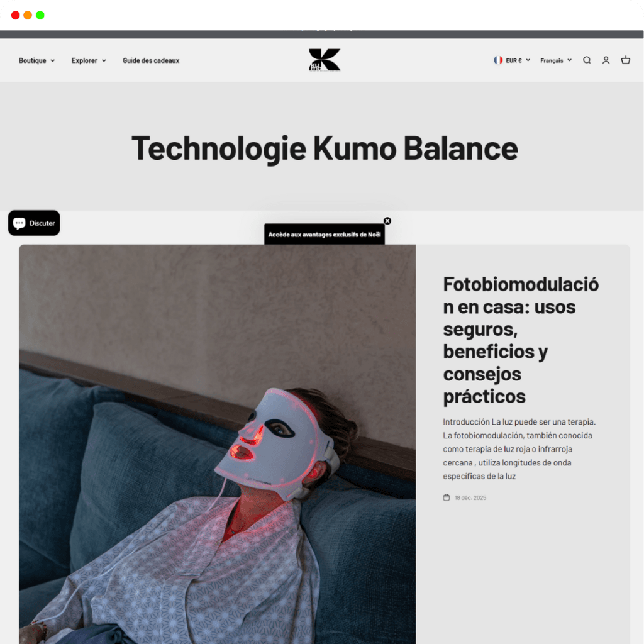Expand the Boutique menu
644x644 pixels.
point(36,60)
